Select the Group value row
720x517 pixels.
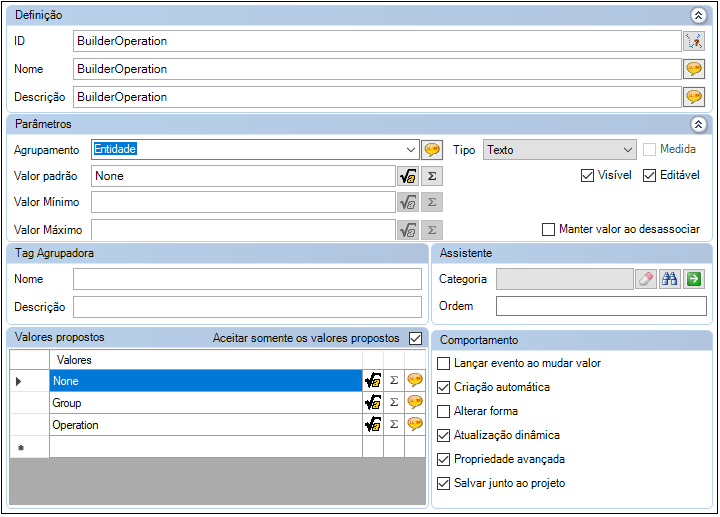tap(206, 403)
